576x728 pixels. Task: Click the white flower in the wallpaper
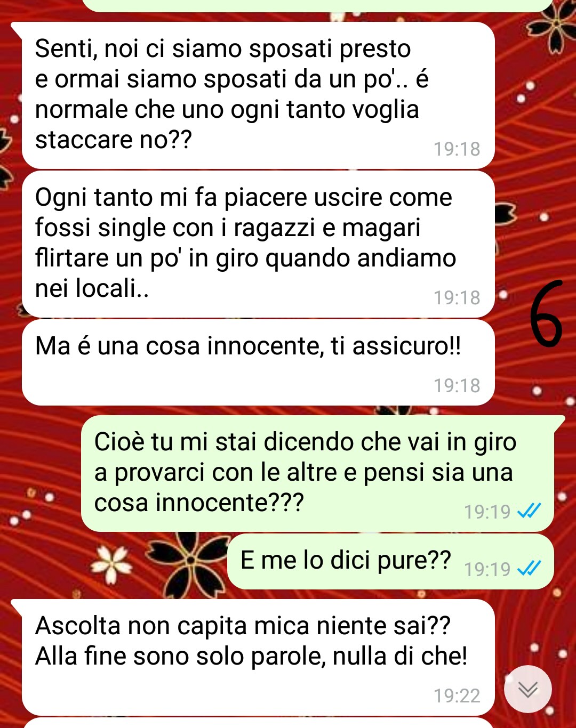pyautogui.click(x=112, y=564)
